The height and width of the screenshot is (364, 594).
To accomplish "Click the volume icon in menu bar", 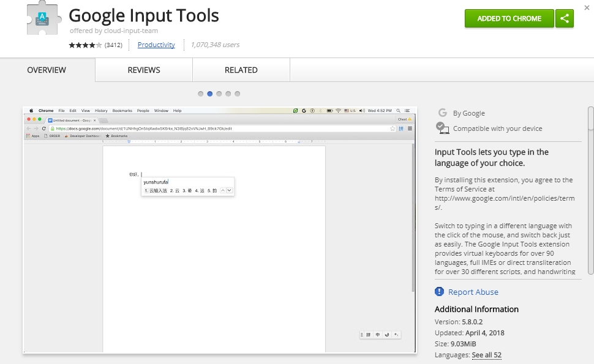I will coord(362,111).
